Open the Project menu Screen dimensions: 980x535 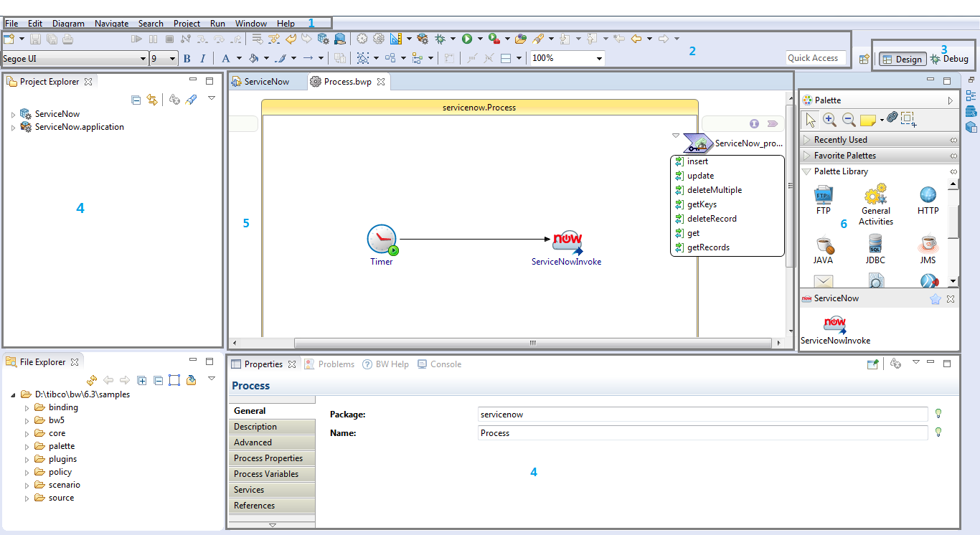187,24
